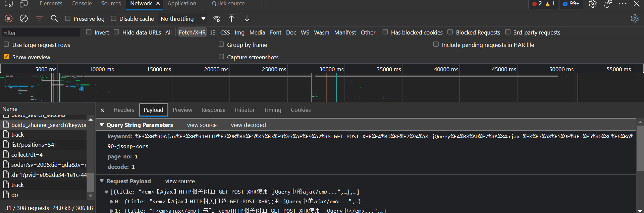Click the inspect element picker icon

click(9, 4)
